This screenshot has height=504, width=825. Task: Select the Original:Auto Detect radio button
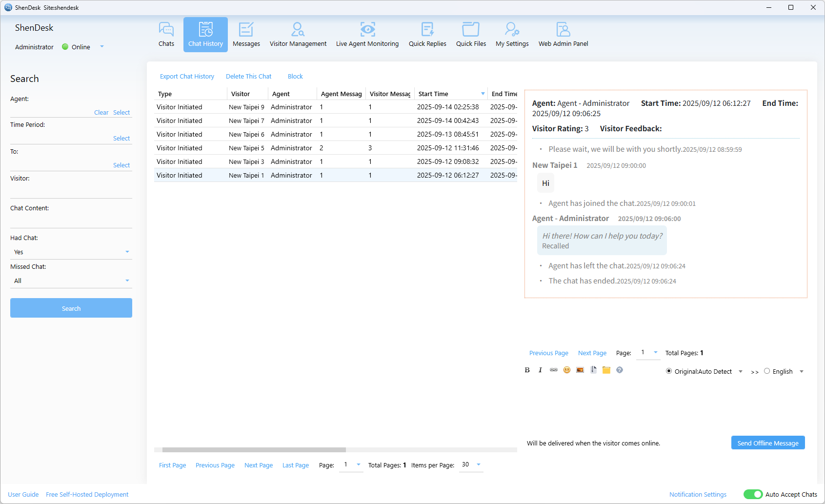tap(669, 371)
